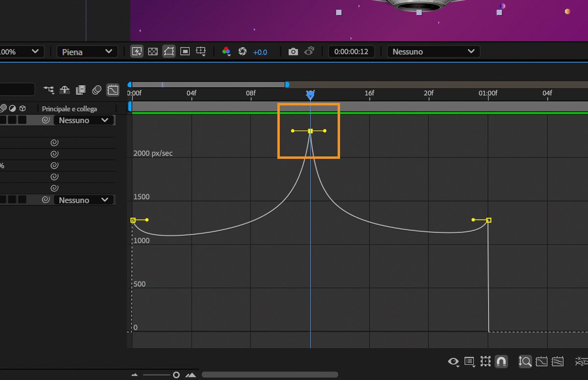588x380 pixels.
Task: Enable Motion Blur for the composition
Action: [x=97, y=90]
